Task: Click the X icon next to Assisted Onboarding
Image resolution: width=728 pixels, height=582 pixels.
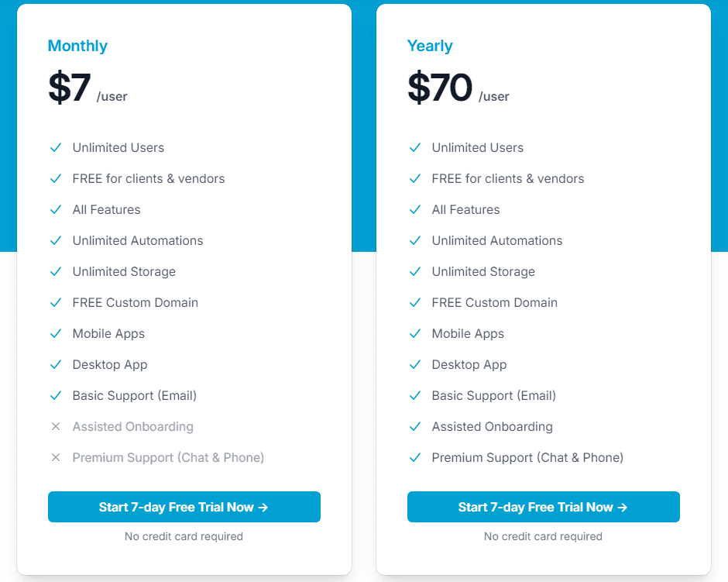Action: (56, 426)
